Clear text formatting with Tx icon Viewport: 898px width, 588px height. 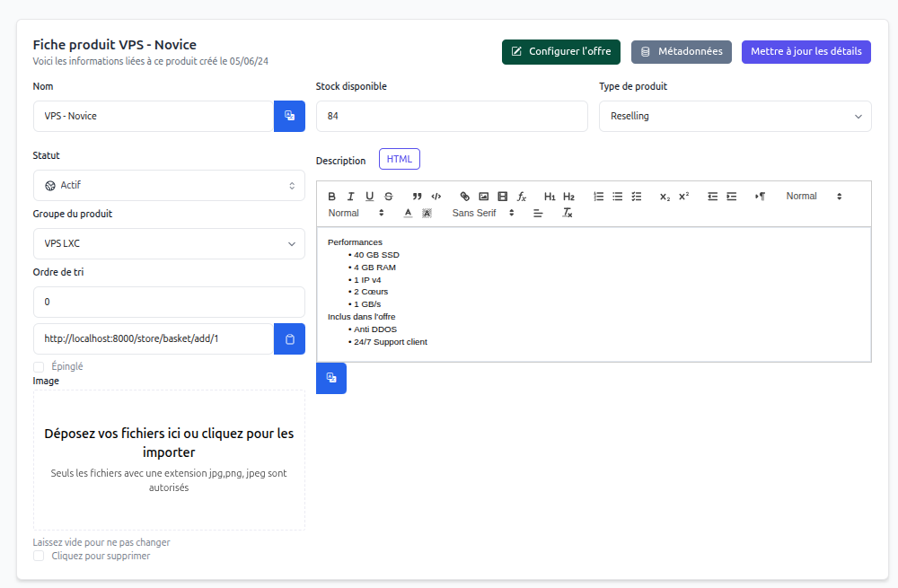click(568, 214)
